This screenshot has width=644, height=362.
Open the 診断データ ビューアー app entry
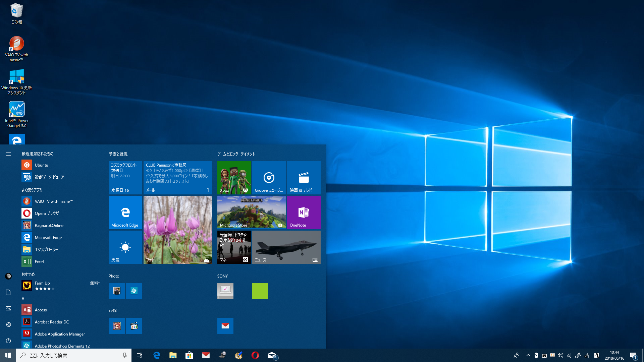click(x=61, y=177)
